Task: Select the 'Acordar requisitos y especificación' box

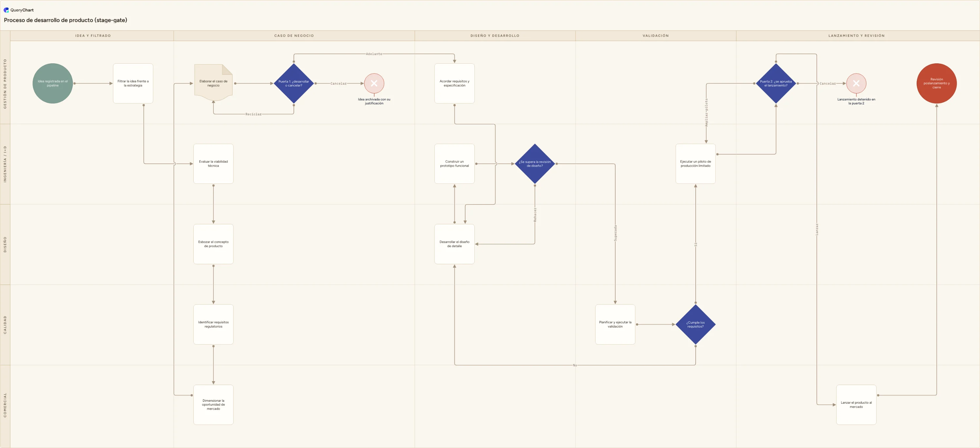Action: [454, 83]
